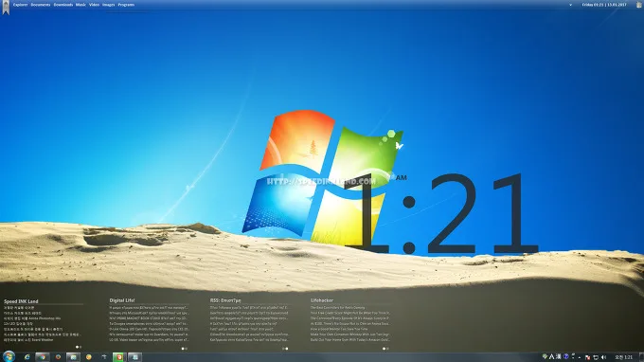The height and width of the screenshot is (362, 644).
Task: Click the Speed INK Land feed title
Action: pos(21,301)
